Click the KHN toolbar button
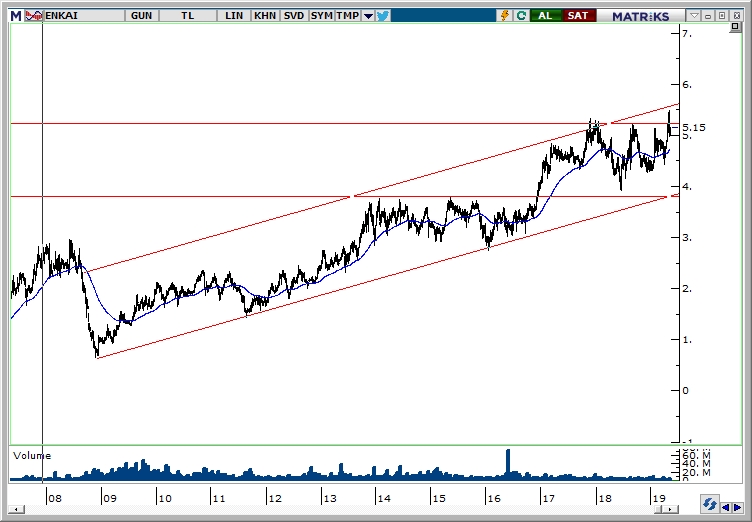This screenshot has width=752, height=522. 265,16
